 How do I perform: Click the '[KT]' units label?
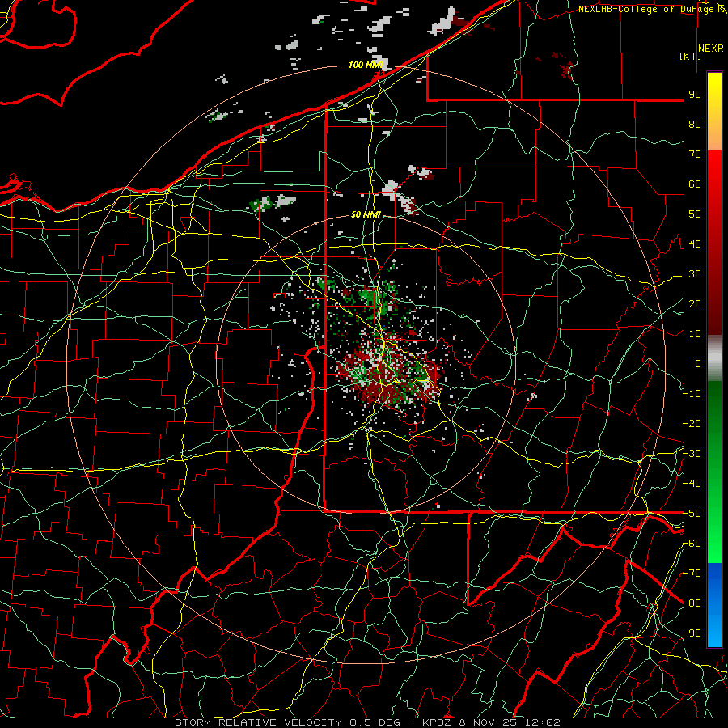pyautogui.click(x=690, y=56)
